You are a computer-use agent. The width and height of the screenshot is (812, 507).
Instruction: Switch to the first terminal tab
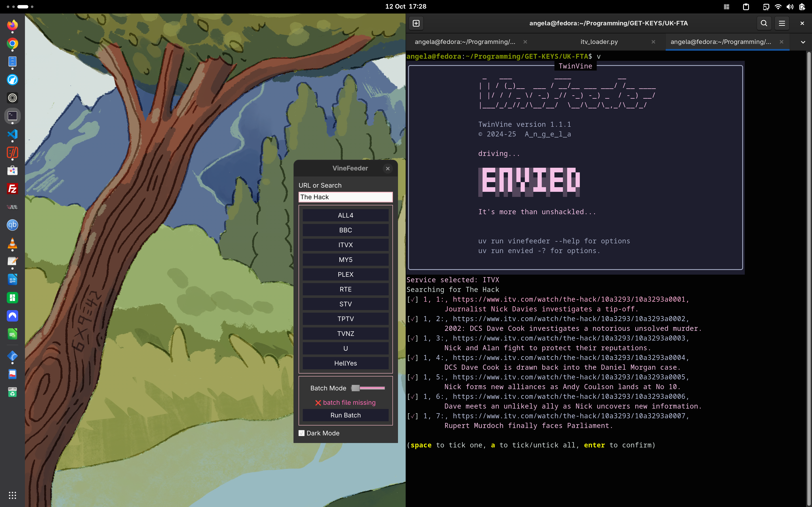click(x=465, y=42)
